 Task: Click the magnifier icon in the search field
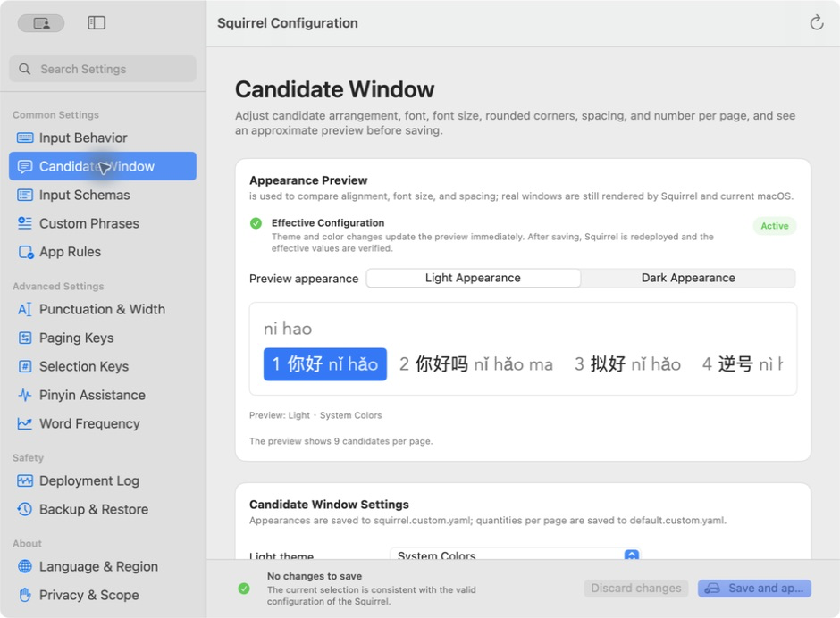[x=25, y=69]
